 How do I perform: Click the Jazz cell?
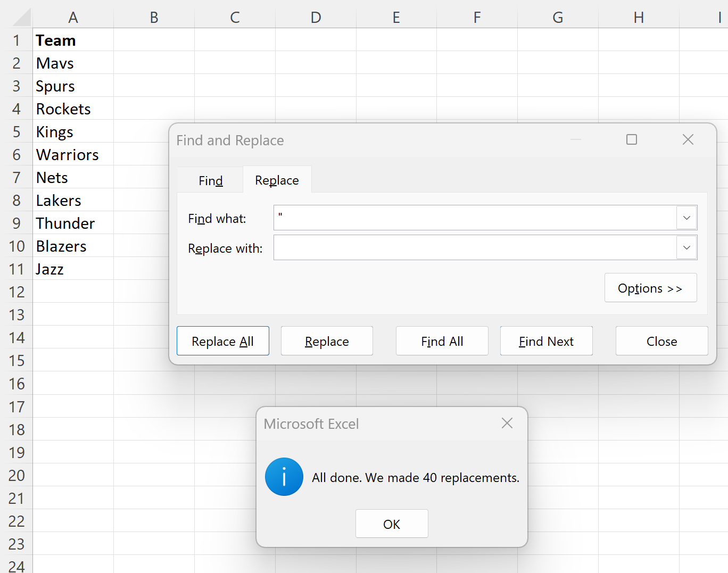pos(73,269)
